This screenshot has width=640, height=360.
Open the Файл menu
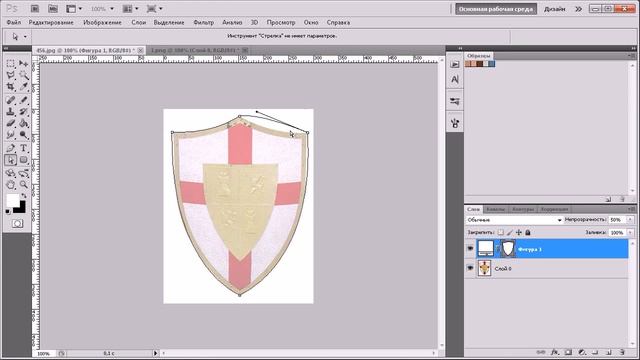pyautogui.click(x=13, y=22)
